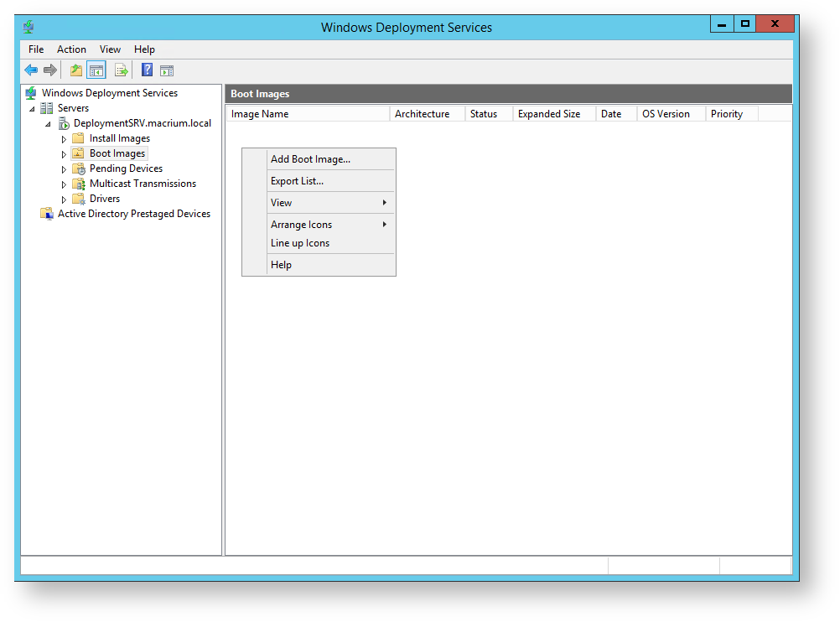Viewport: 840px width, 622px height.
Task: Click the Active Directory Prestaged Devices icon
Action: click(x=47, y=214)
